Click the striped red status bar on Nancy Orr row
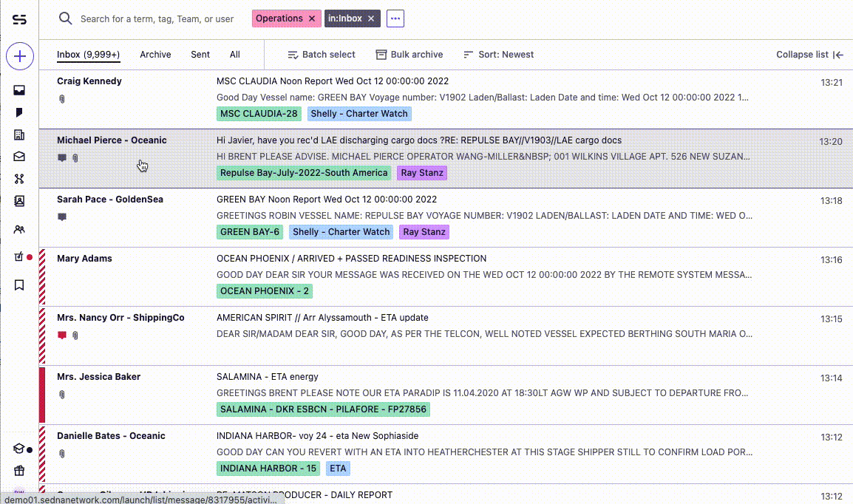 pyautogui.click(x=42, y=336)
